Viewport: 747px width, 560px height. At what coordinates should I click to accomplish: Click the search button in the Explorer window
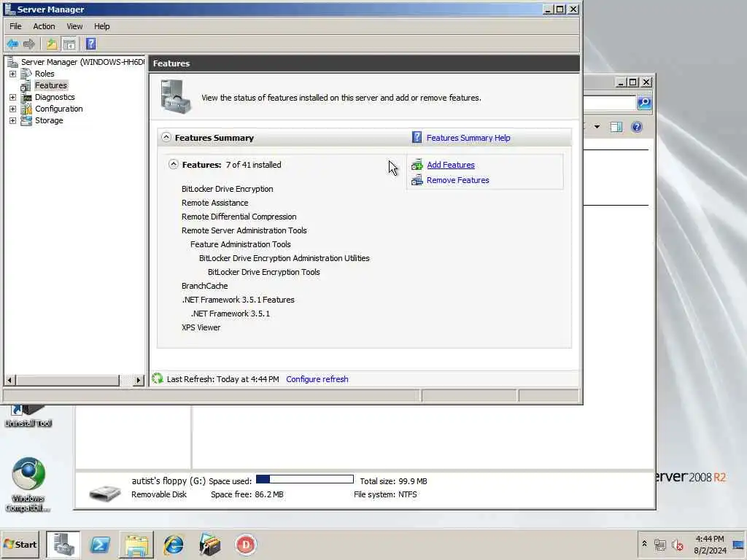pos(644,102)
